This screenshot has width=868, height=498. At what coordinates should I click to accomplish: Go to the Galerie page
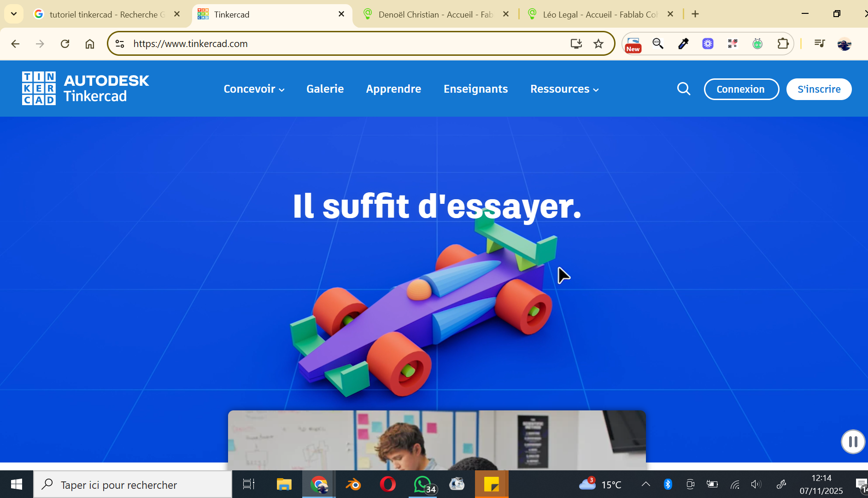point(325,89)
